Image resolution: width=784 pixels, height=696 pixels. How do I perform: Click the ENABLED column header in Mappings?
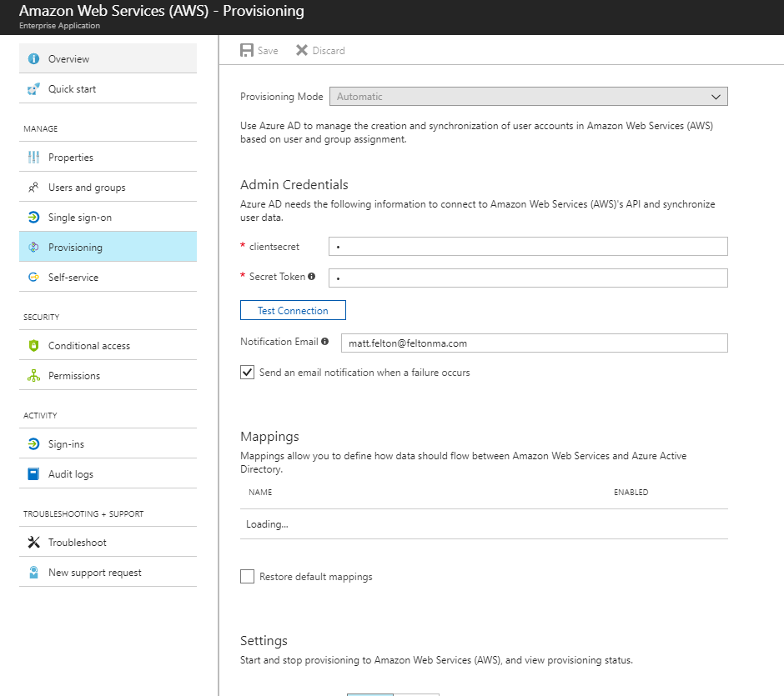(631, 492)
